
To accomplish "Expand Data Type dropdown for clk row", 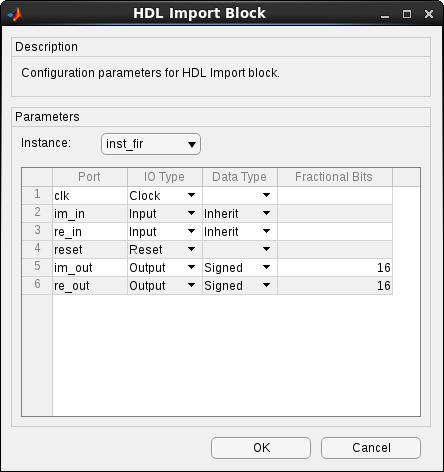I will click(x=240, y=196).
